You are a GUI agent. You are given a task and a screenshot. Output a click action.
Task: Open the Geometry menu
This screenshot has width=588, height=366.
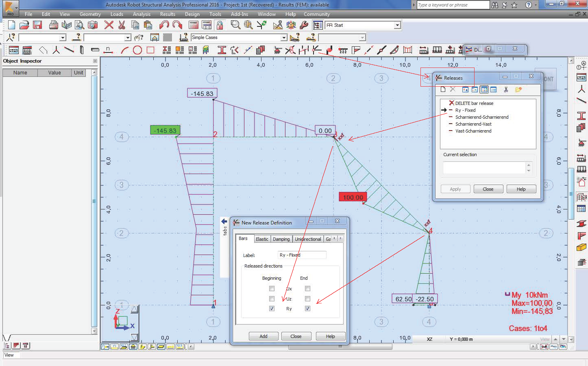tap(90, 14)
